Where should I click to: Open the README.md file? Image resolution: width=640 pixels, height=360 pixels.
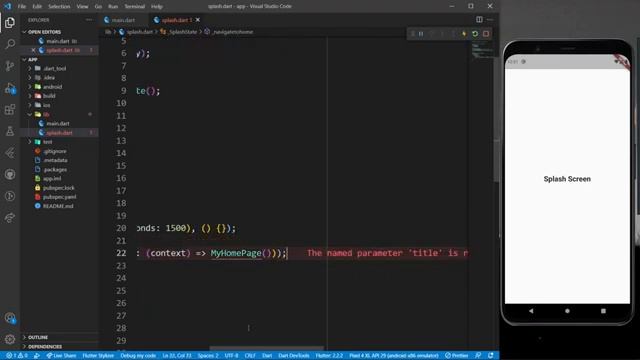pyautogui.click(x=58, y=206)
